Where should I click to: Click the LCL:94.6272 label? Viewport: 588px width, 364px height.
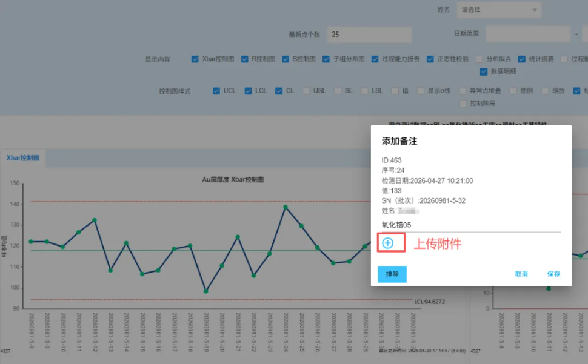click(429, 302)
